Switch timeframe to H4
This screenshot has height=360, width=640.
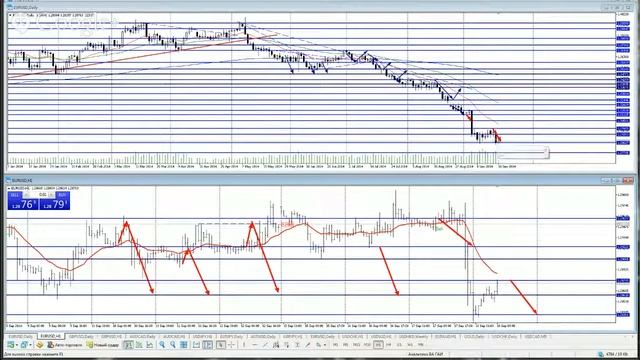tap(389, 345)
